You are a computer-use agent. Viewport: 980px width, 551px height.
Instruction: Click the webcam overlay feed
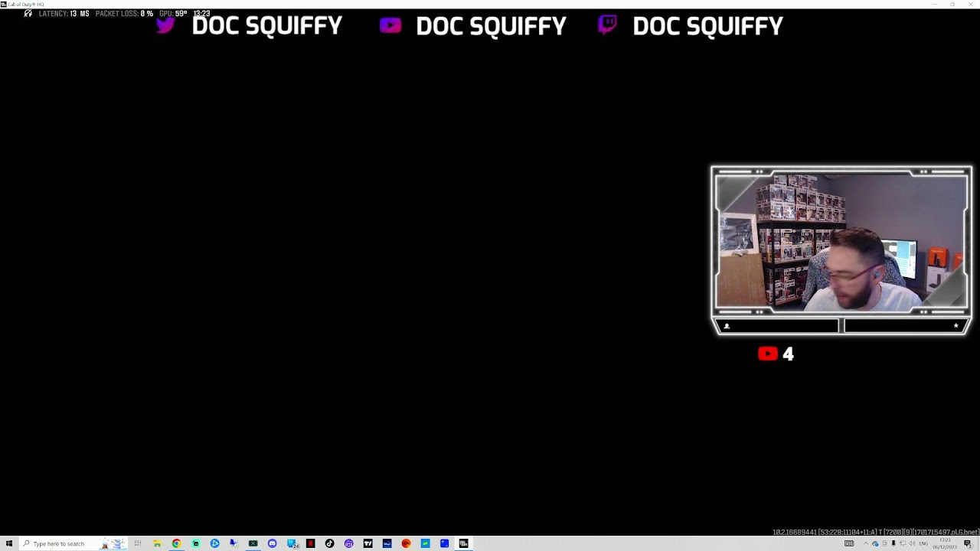point(841,241)
